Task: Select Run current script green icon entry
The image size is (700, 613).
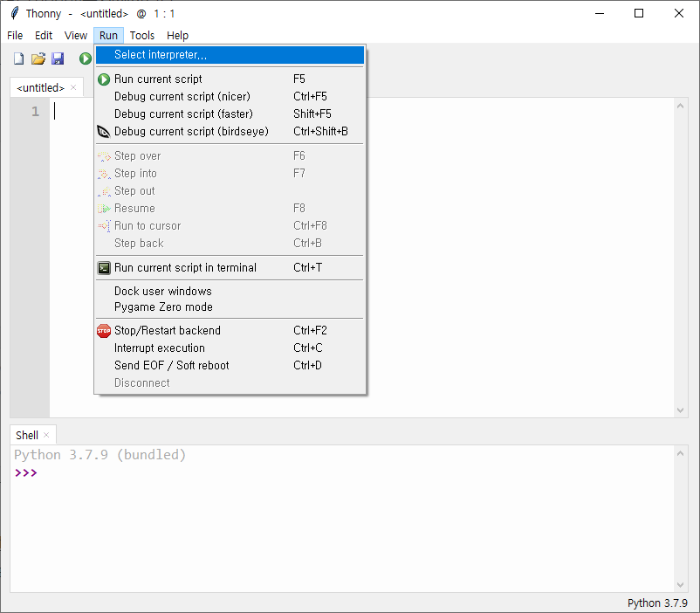Action: click(x=230, y=79)
